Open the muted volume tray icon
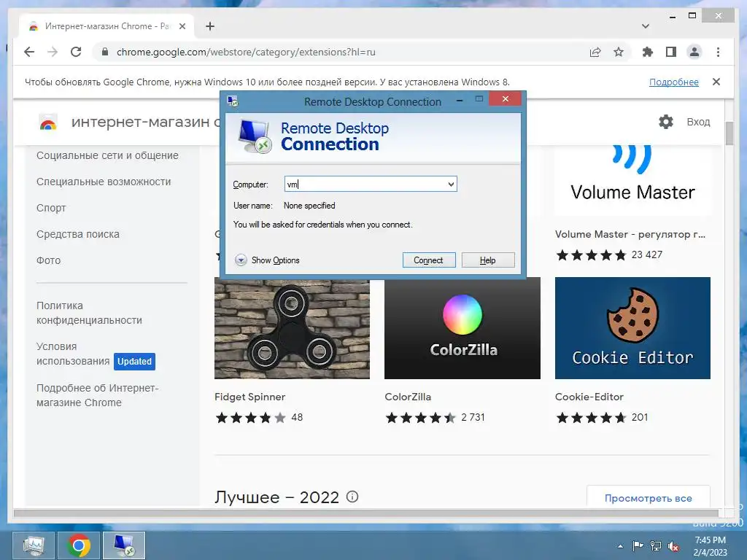 673,546
